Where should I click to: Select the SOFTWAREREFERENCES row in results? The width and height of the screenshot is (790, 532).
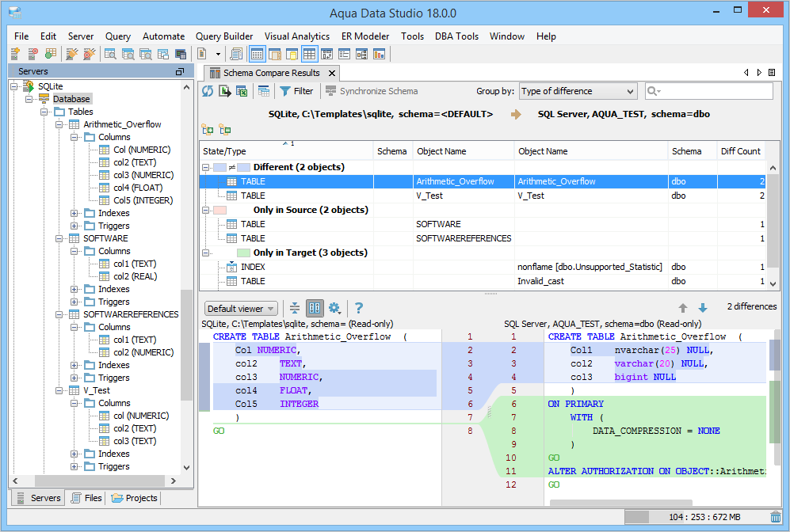point(483,238)
